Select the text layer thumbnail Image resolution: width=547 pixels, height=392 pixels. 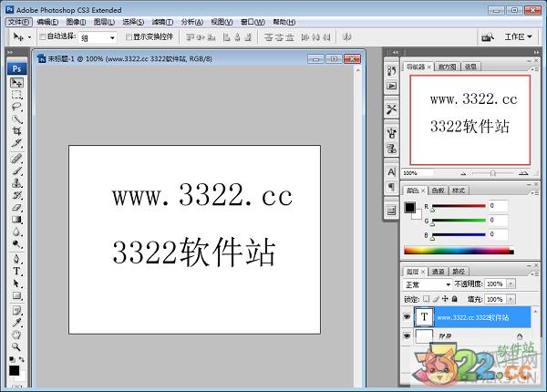424,316
